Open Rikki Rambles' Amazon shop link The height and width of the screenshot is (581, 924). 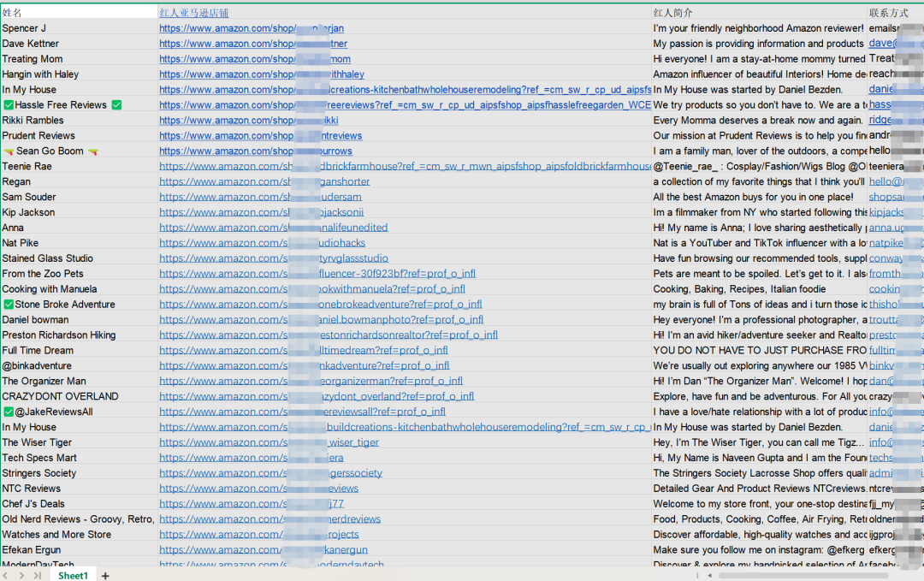[x=249, y=120]
